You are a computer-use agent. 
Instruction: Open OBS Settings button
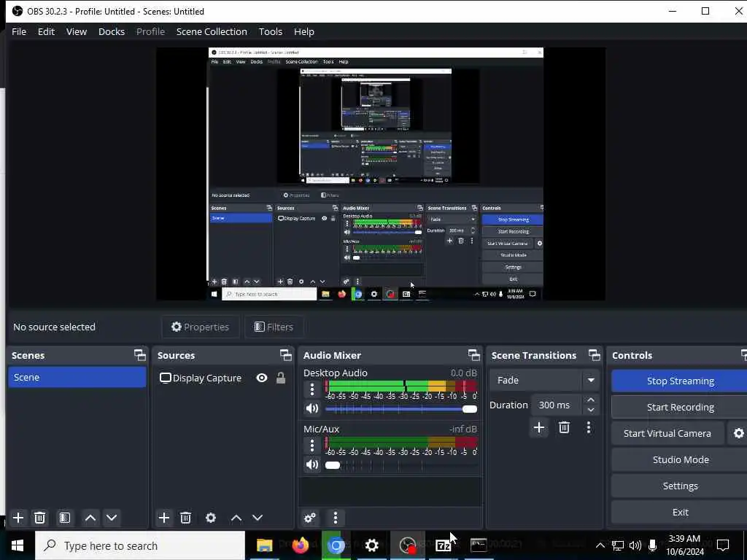pos(681,486)
